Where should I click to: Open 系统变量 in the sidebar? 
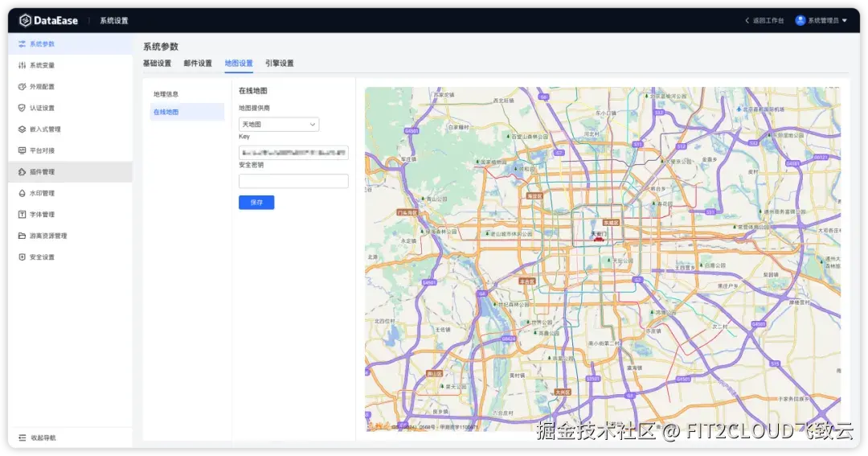70,65
